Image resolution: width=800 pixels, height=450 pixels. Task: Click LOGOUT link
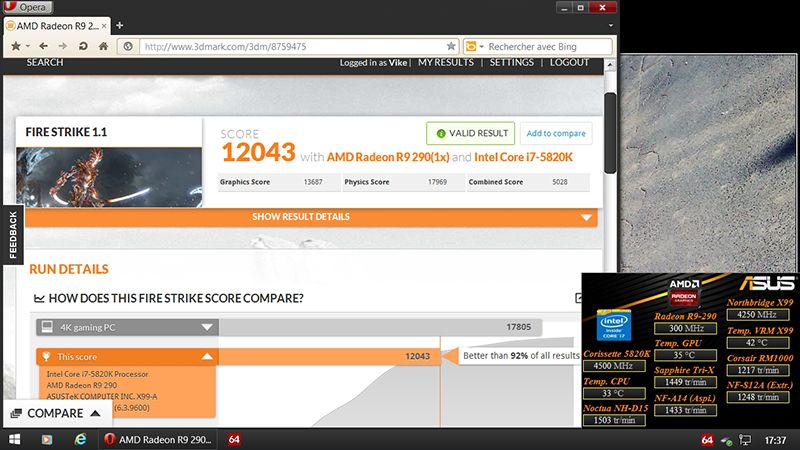coord(569,62)
